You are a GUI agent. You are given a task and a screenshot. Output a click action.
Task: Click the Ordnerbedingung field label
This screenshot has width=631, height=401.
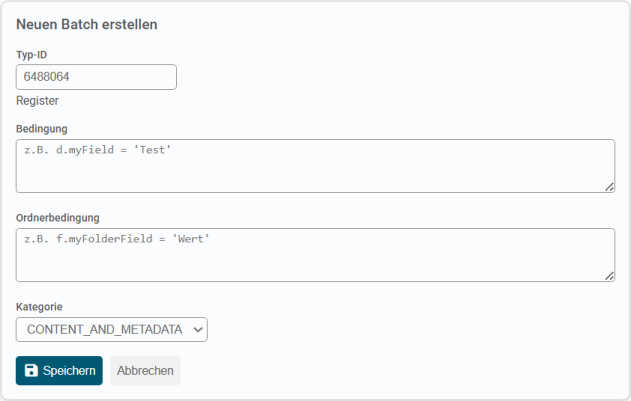coord(57,217)
